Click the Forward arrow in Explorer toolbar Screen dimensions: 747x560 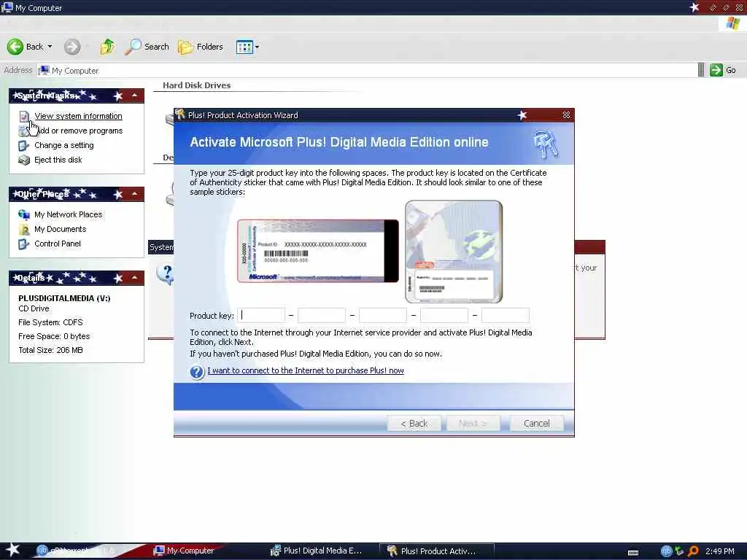click(72, 47)
